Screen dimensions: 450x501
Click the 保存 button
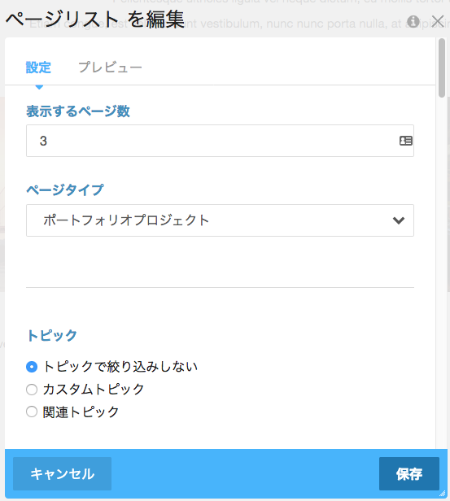click(x=409, y=474)
